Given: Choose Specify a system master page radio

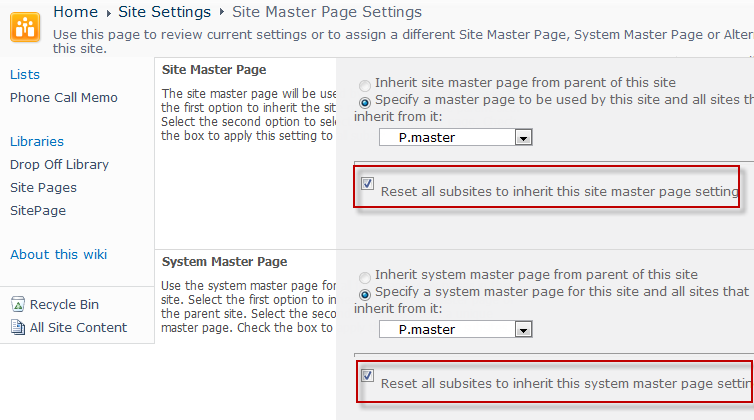Looking at the screenshot, I should (x=364, y=293).
